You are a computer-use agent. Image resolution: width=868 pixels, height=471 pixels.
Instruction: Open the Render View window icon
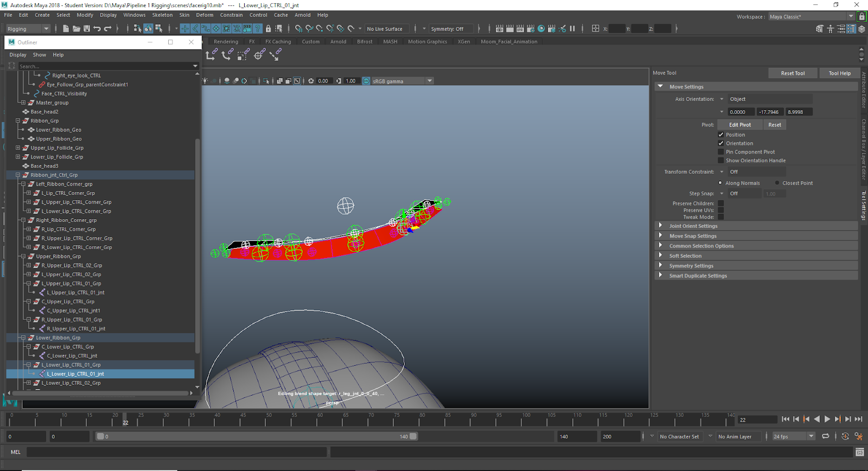pyautogui.click(x=500, y=29)
